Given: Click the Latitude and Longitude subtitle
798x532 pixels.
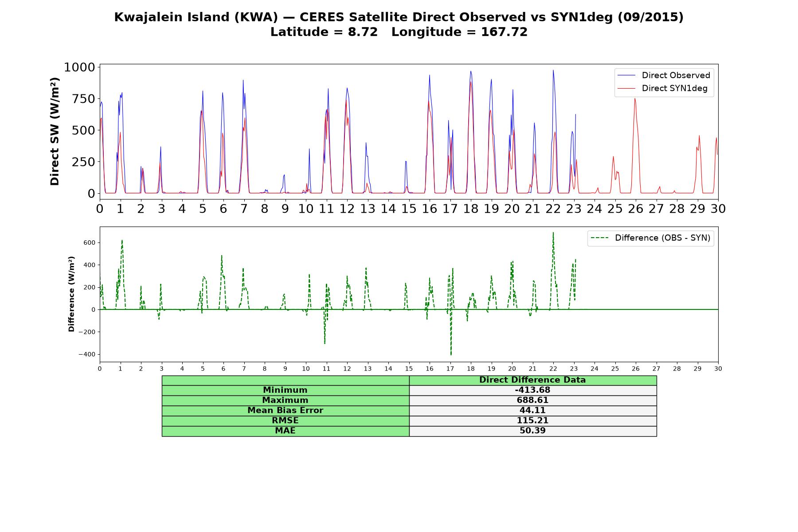Looking at the screenshot, I should (399, 32).
